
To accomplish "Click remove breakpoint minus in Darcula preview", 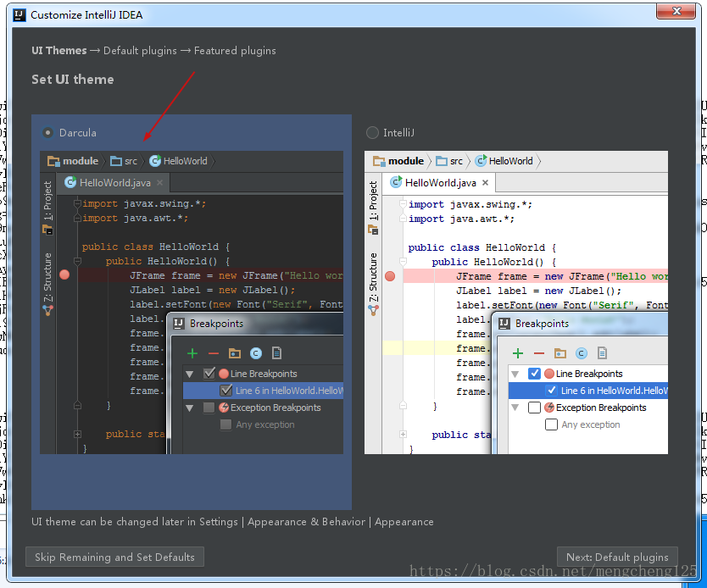I will [214, 353].
